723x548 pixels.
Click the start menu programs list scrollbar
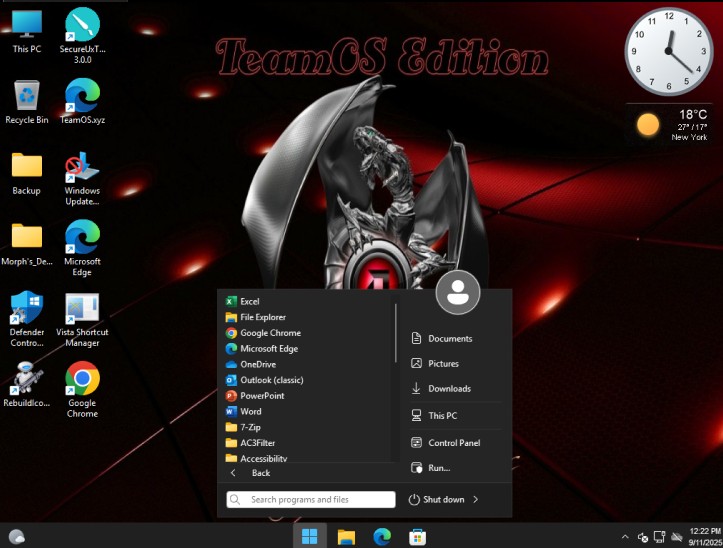pos(396,333)
